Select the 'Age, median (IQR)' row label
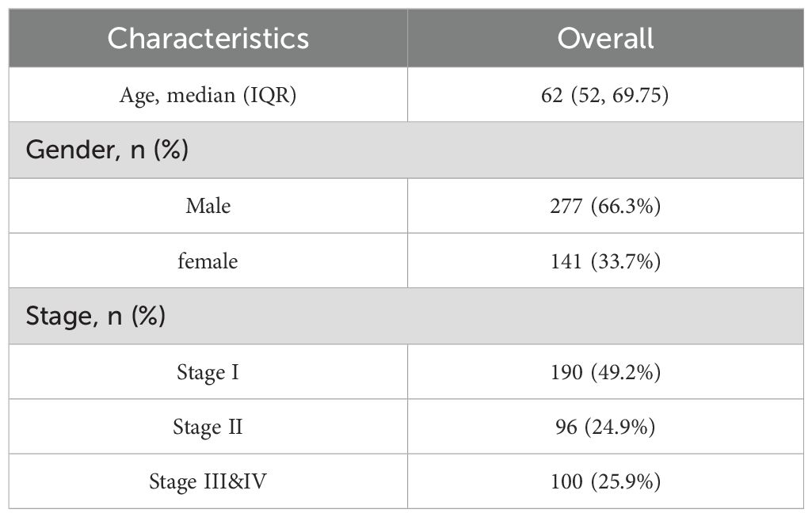The width and height of the screenshot is (812, 517). pos(208,95)
